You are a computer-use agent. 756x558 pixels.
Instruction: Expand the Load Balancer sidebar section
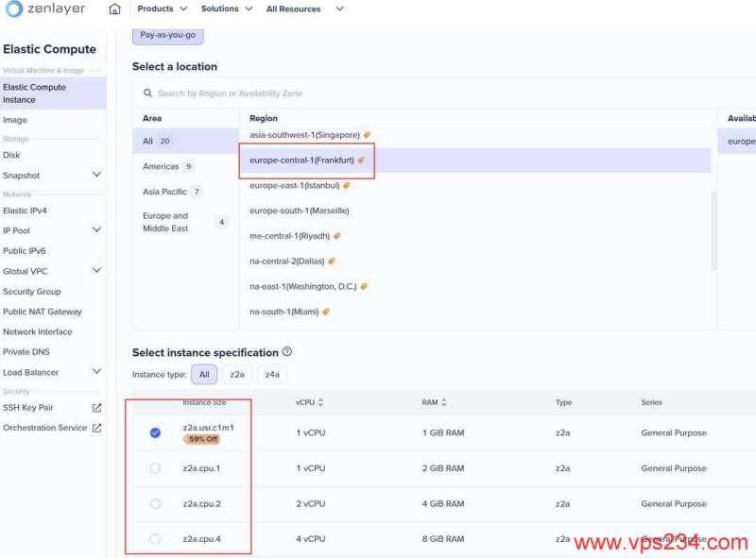point(96,372)
